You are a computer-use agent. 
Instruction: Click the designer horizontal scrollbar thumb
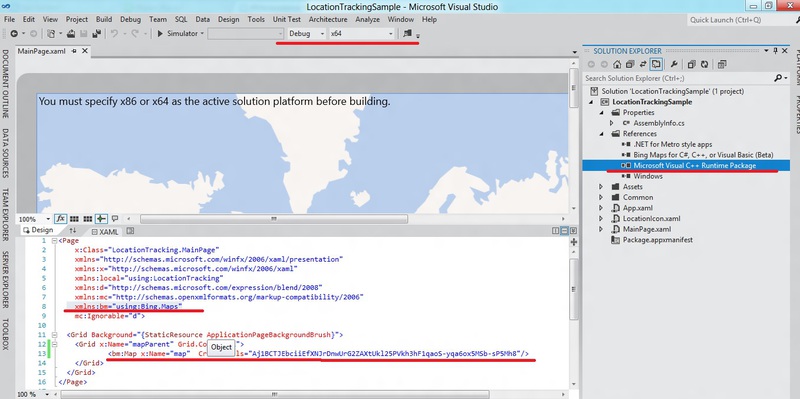point(274,219)
